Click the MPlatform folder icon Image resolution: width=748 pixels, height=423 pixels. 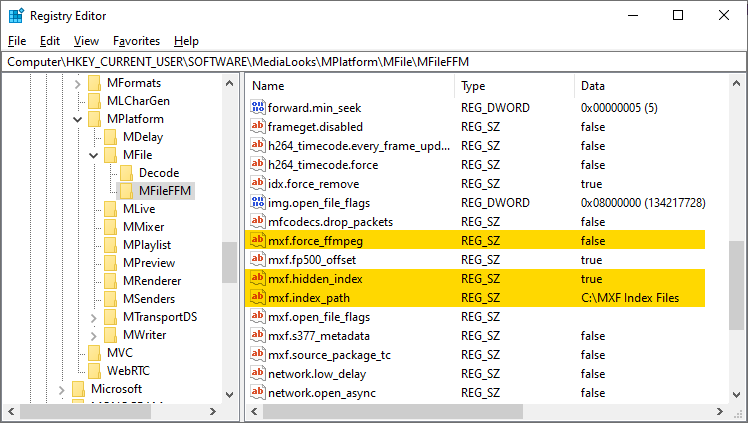click(x=94, y=119)
